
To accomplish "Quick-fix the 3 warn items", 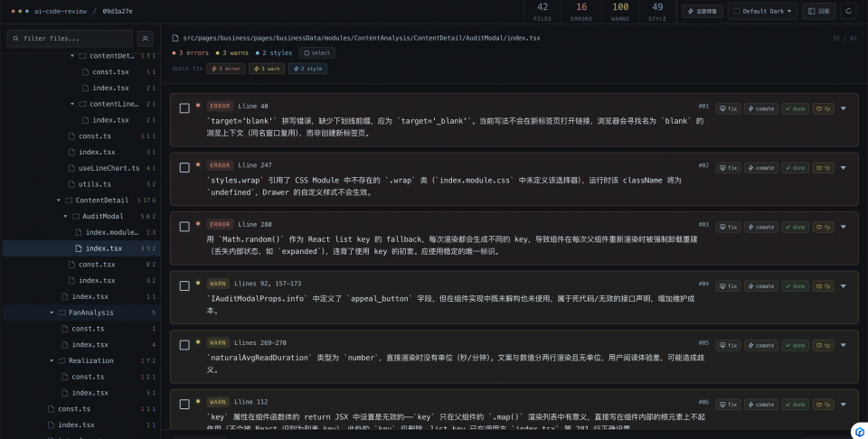I will (267, 70).
